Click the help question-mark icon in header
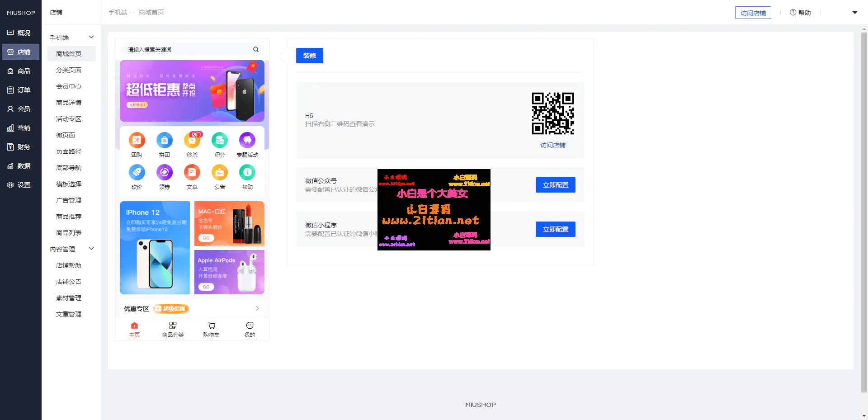Viewport: 868px width, 420px height. pyautogui.click(x=793, y=13)
